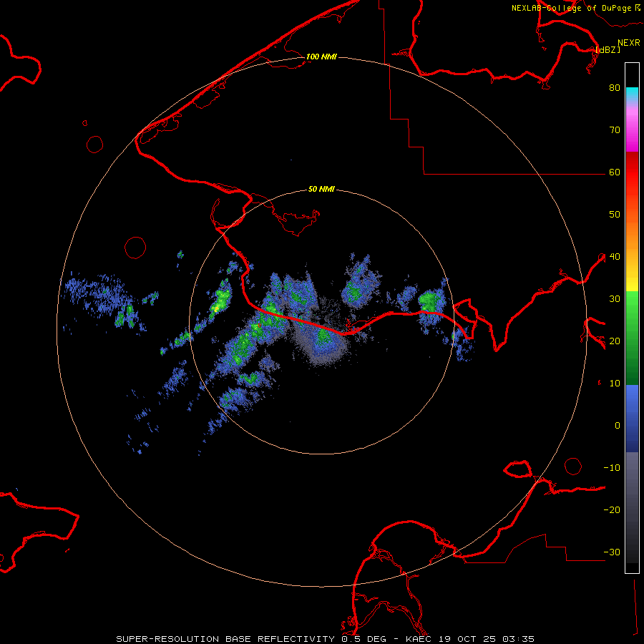Click the 60 value on the dBZ scale
The image size is (644, 644).
(x=615, y=172)
